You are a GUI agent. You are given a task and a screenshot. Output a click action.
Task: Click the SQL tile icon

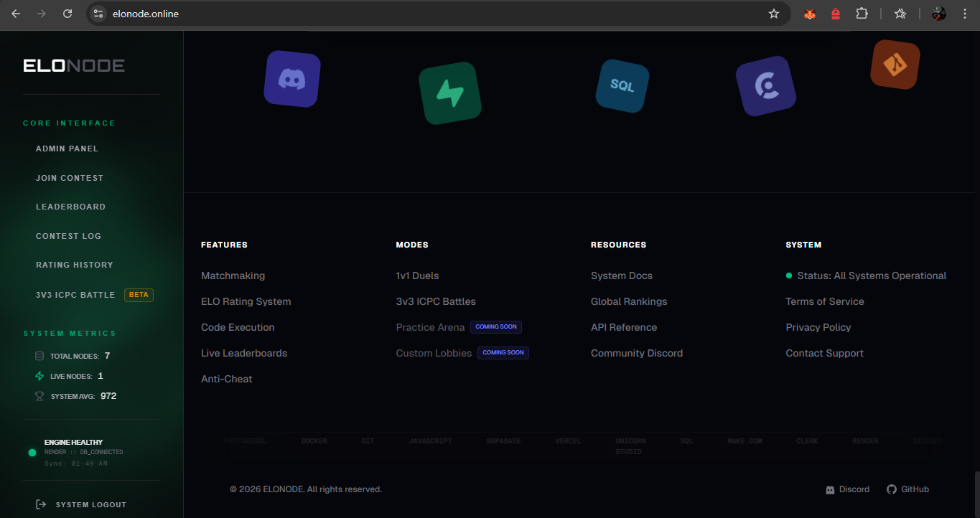tap(622, 86)
